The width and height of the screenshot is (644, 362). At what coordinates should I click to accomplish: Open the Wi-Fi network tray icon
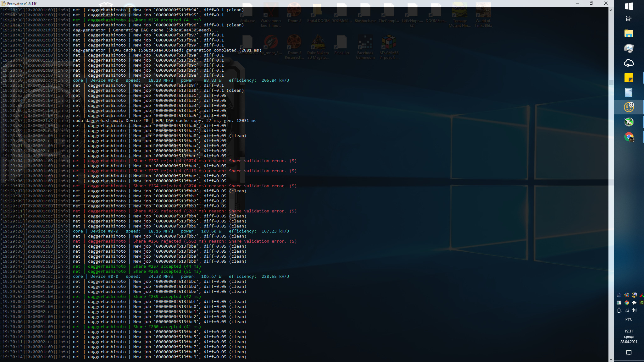tap(627, 310)
